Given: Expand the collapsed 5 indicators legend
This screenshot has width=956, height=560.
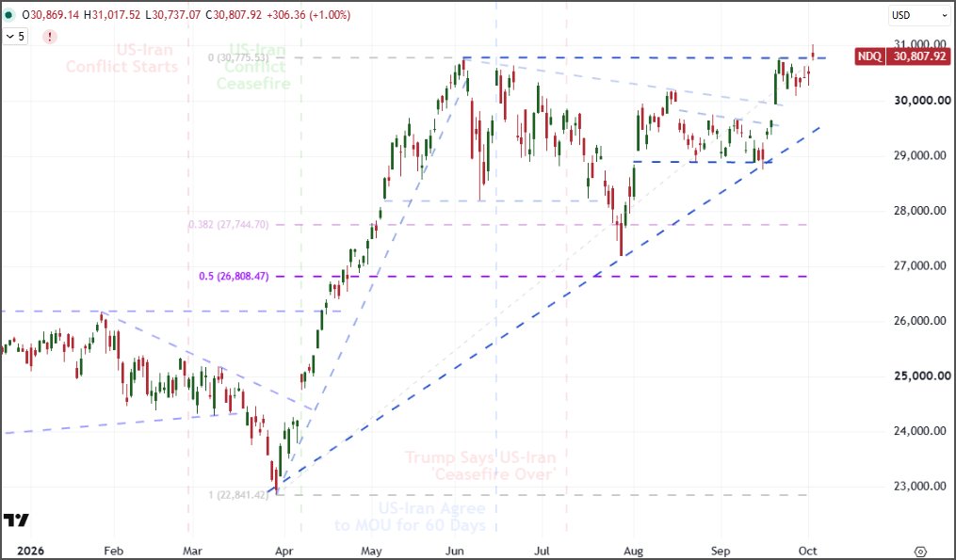Looking at the screenshot, I should point(15,37).
